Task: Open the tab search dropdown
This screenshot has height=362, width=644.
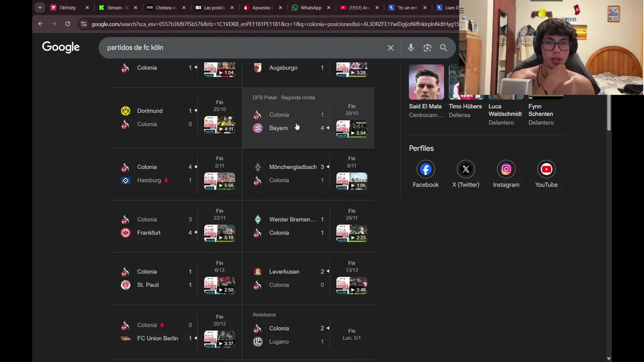Action: coord(40,8)
